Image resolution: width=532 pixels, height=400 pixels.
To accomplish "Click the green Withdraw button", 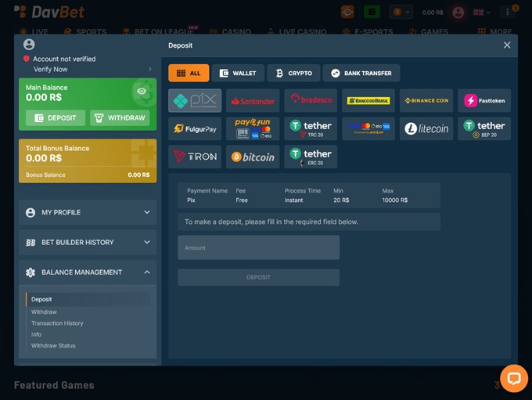I will [120, 118].
